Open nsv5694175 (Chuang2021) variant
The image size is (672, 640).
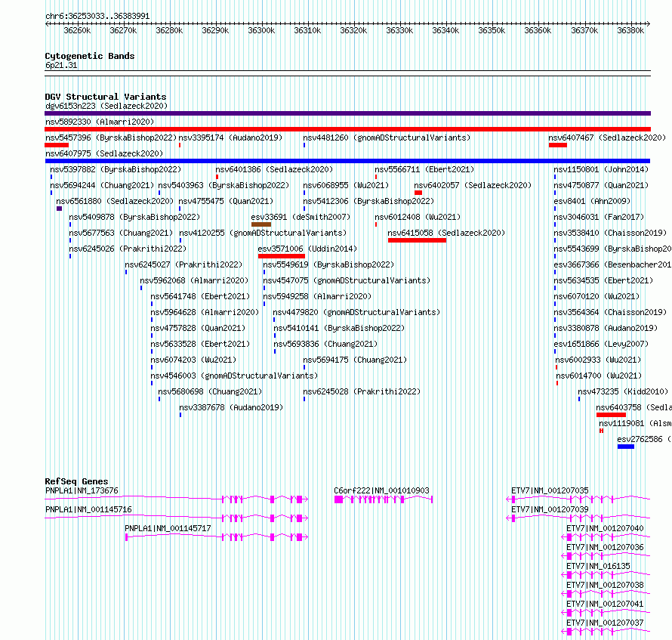[355, 360]
